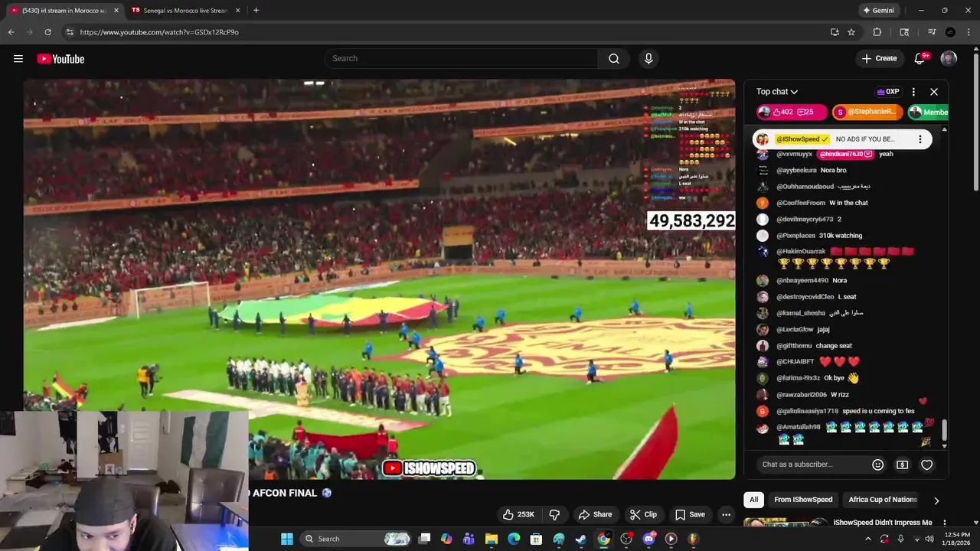Screen dimensions: 980x551
Task: Open a new browser tab
Action: tap(256, 10)
